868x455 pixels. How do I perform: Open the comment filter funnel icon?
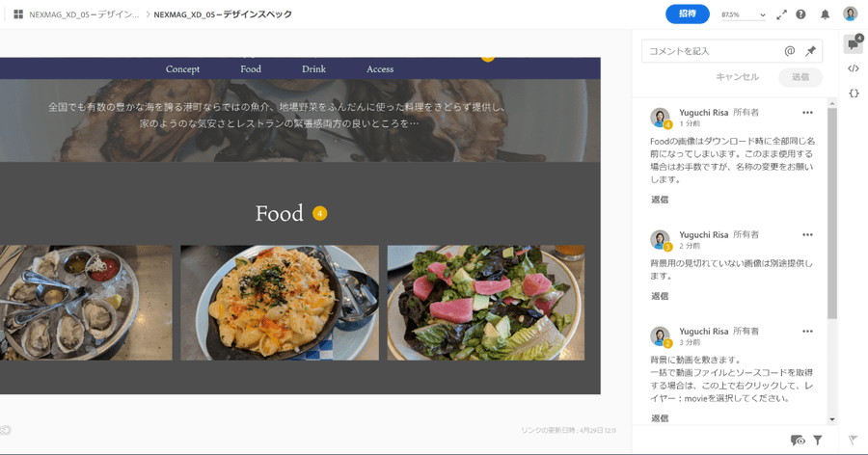click(x=818, y=440)
